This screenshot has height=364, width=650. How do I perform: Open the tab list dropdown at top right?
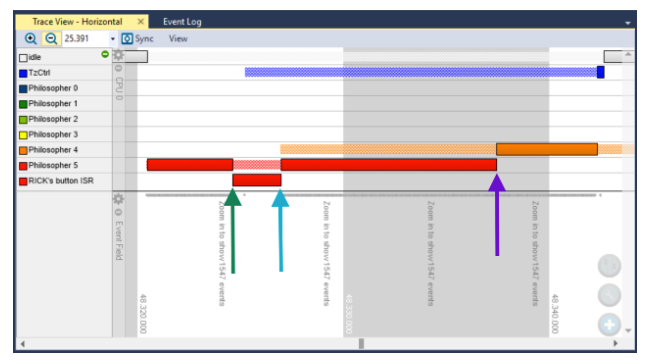(628, 23)
